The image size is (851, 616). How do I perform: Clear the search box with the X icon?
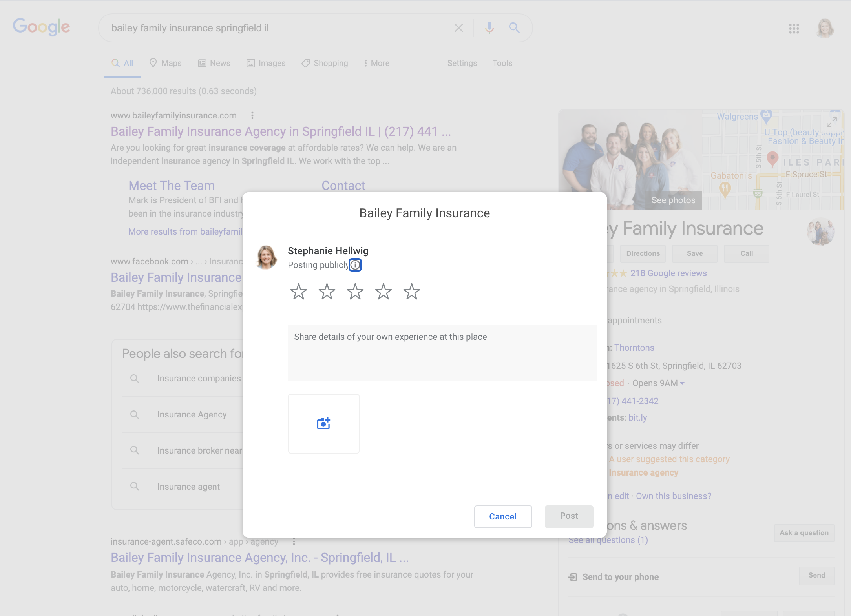[458, 28]
